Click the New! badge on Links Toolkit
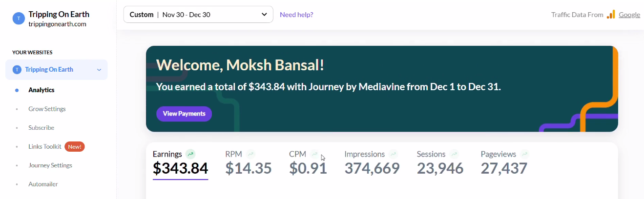Image resolution: width=644 pixels, height=199 pixels. tap(75, 146)
